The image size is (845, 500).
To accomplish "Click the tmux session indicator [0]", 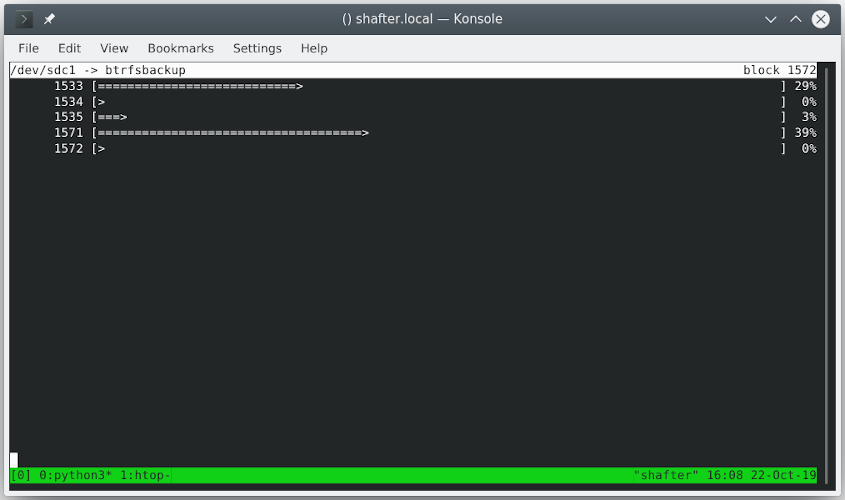I will 20,475.
